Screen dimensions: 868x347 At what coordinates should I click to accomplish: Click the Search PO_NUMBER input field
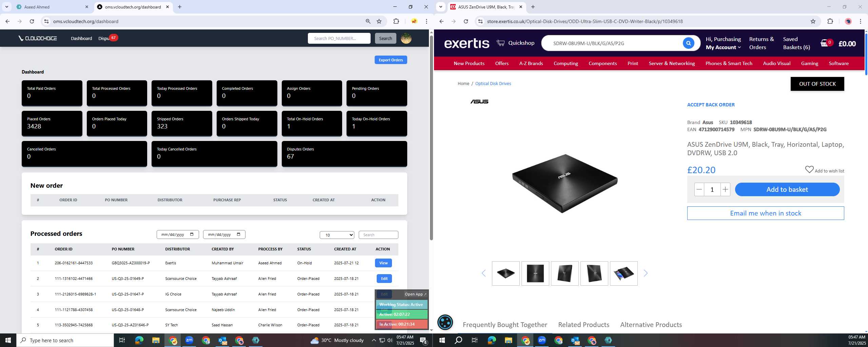point(339,38)
